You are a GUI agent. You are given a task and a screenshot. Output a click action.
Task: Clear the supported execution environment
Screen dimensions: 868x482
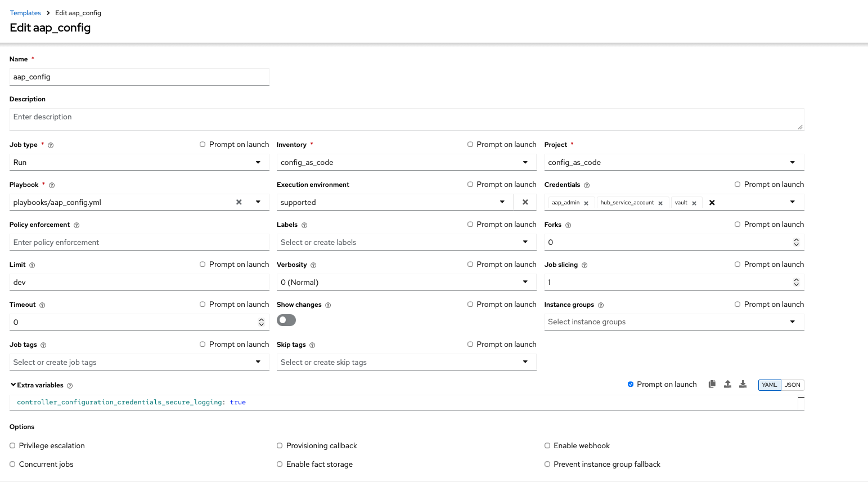525,202
